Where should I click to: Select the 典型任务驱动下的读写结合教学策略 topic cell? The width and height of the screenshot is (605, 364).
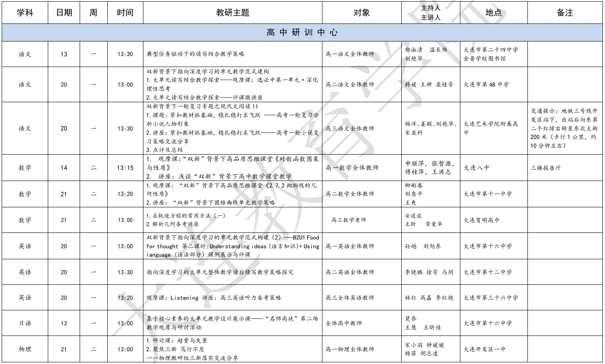pos(195,54)
